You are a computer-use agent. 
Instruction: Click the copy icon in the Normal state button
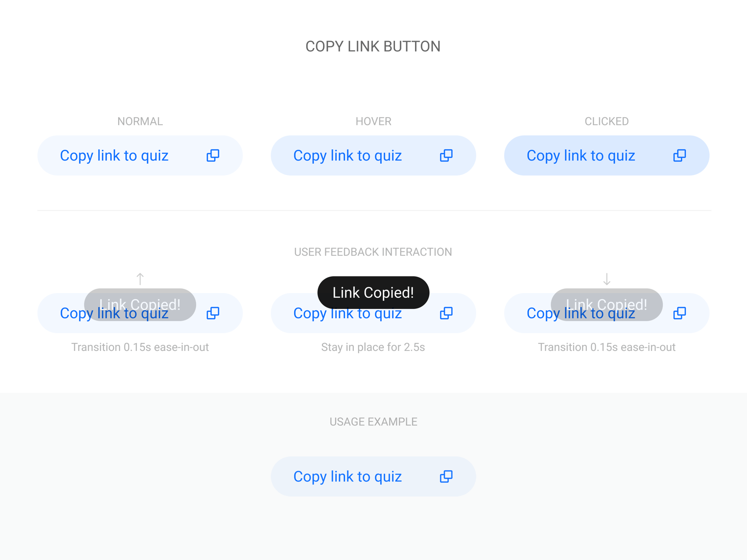213,155
